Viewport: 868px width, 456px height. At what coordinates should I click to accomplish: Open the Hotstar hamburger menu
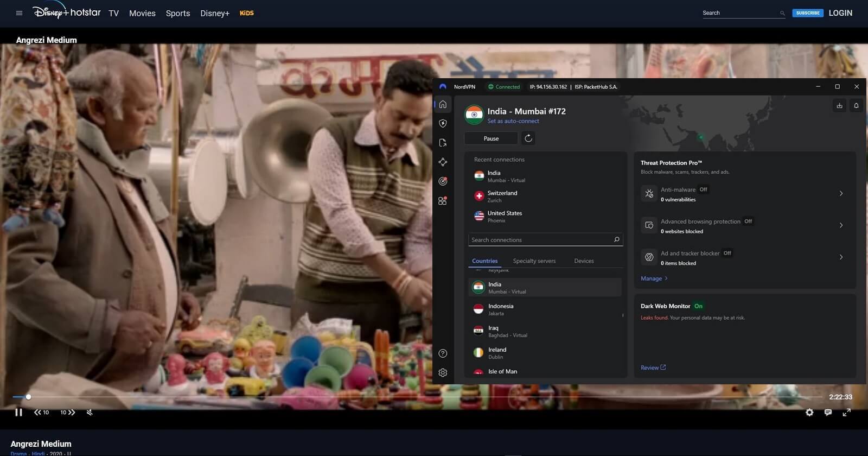pos(19,13)
